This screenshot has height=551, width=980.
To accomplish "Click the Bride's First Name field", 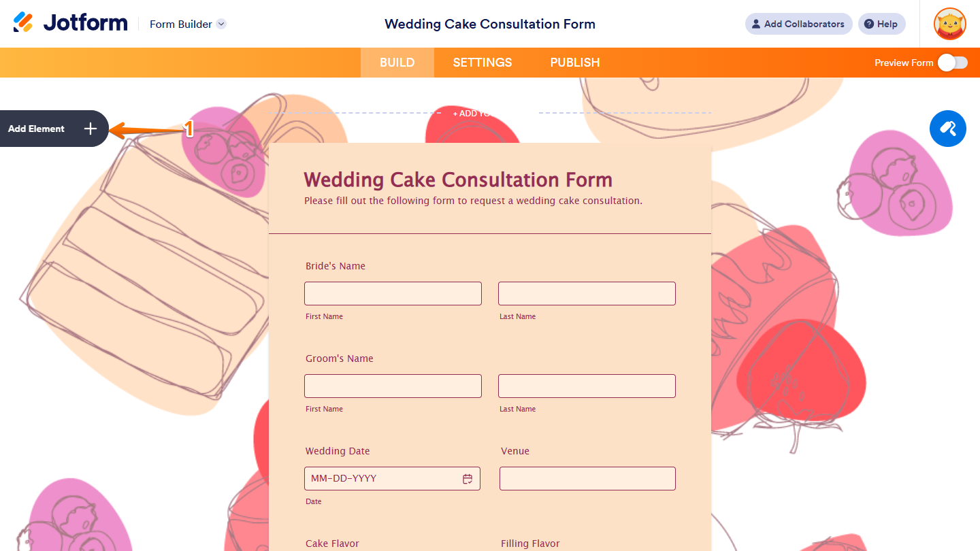I will tap(393, 293).
